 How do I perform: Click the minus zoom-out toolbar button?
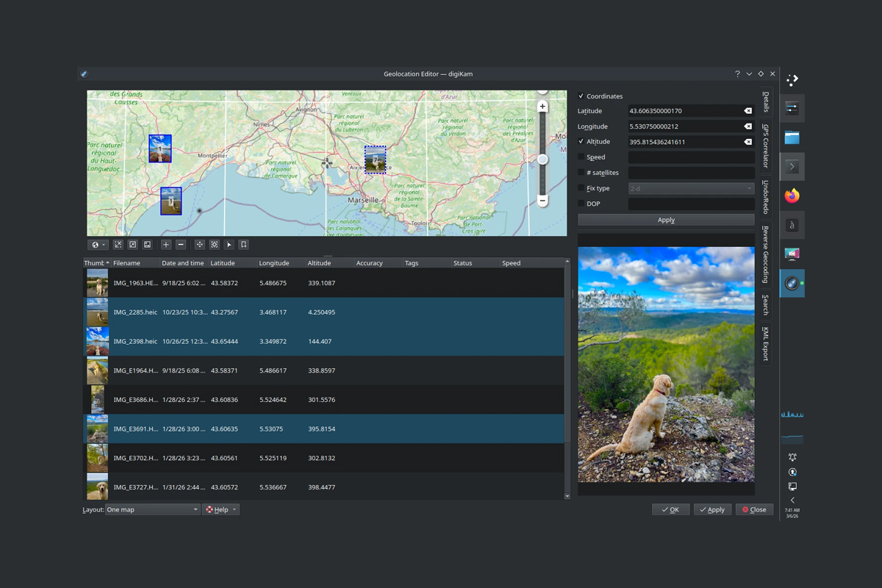[x=181, y=245]
